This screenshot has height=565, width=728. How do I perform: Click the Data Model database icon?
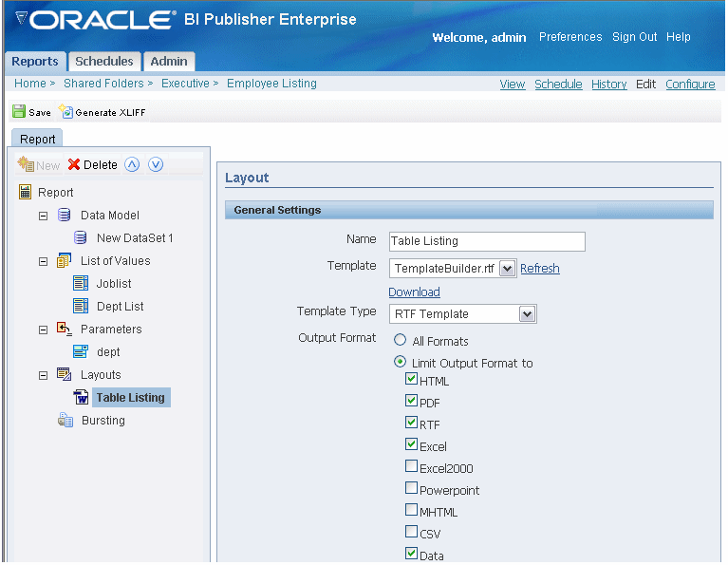(65, 215)
